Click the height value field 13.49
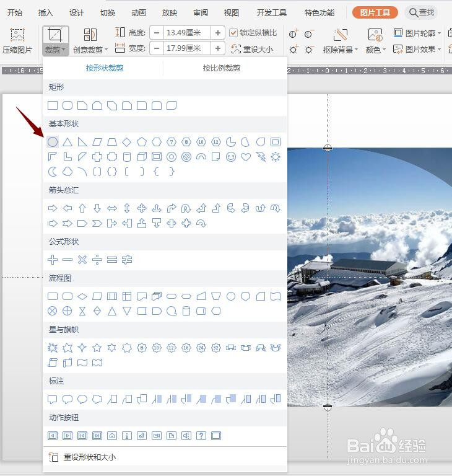Screen dimensions: 452x476 point(187,33)
